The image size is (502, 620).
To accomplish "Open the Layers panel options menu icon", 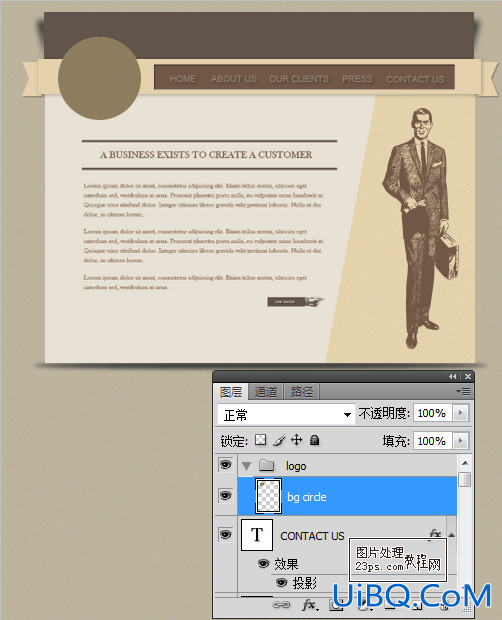I will click(463, 391).
